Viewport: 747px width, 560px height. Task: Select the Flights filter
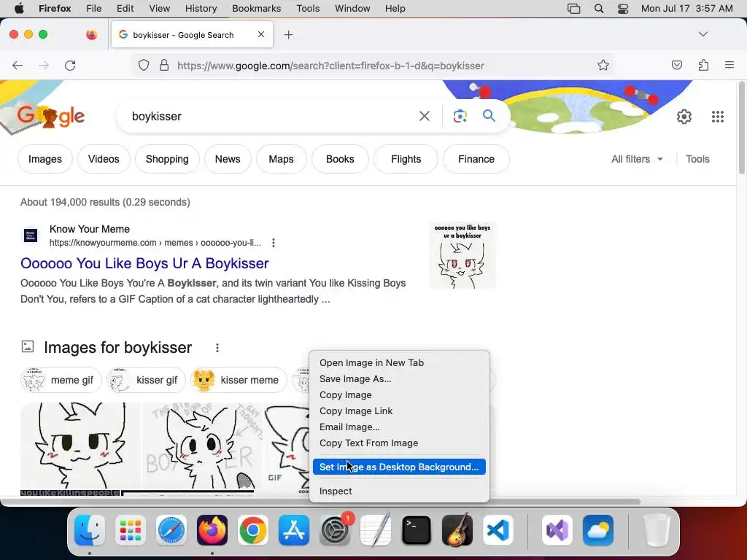tap(406, 159)
